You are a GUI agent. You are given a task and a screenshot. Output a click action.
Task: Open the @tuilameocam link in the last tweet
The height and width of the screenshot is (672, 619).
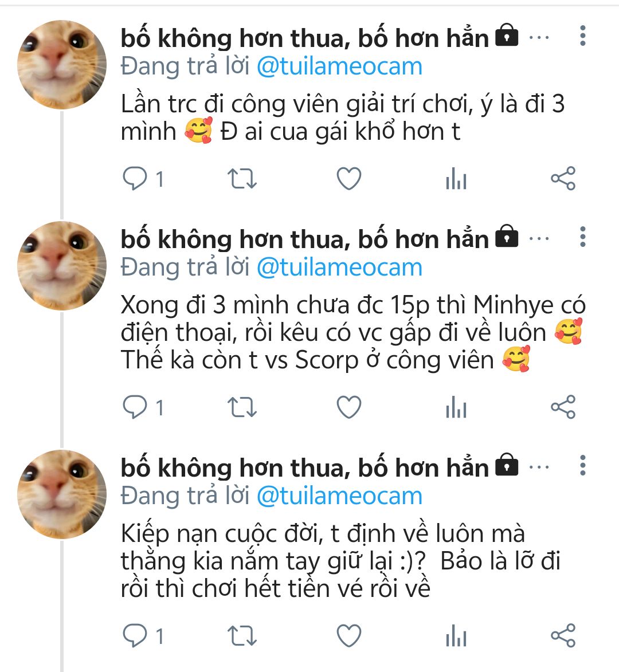pos(339,496)
